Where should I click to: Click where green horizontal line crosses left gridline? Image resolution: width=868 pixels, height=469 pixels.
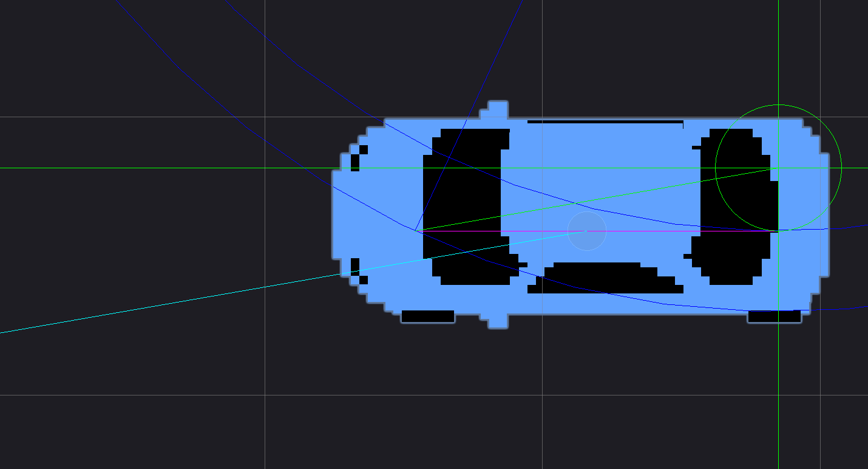tap(265, 168)
